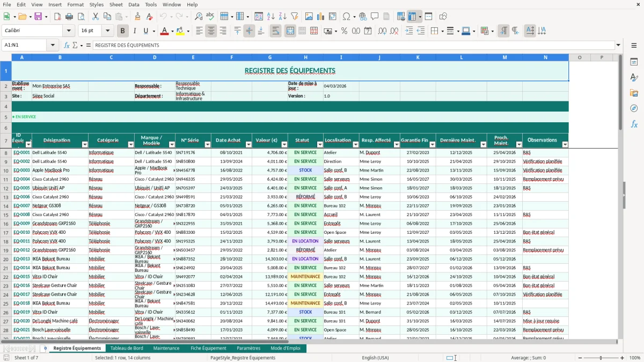
Task: Click the Clone Formatting paintbrush icon
Action: pos(138,17)
